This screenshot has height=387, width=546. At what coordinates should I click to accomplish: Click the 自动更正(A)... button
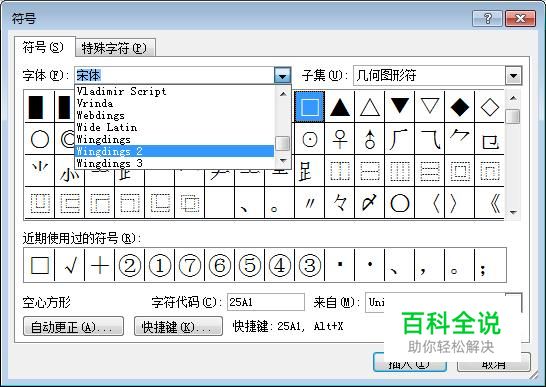point(73,326)
